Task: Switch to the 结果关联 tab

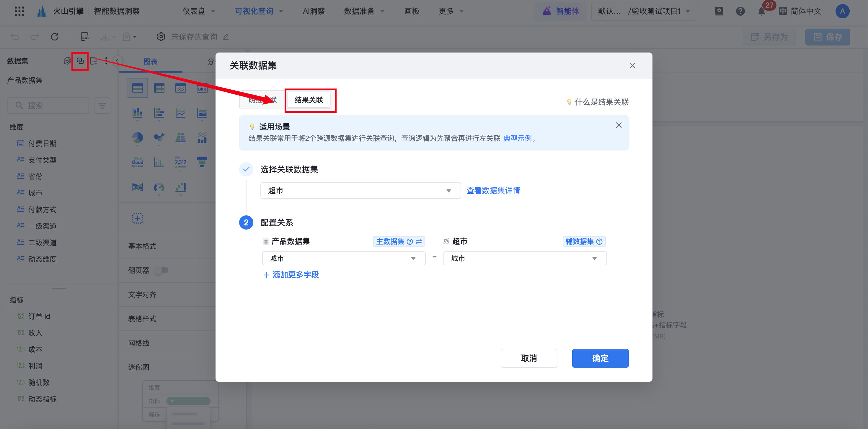Action: coord(309,100)
